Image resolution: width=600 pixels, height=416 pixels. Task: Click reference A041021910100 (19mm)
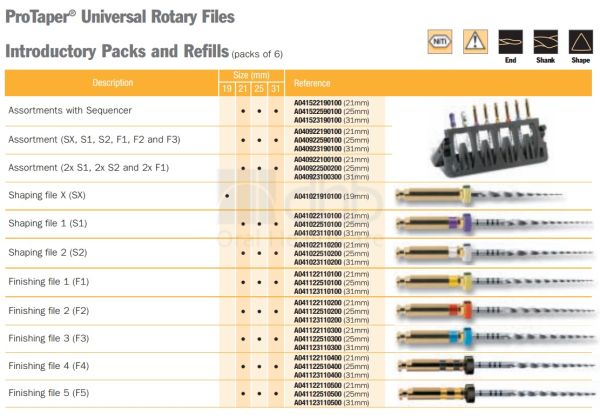click(x=331, y=196)
